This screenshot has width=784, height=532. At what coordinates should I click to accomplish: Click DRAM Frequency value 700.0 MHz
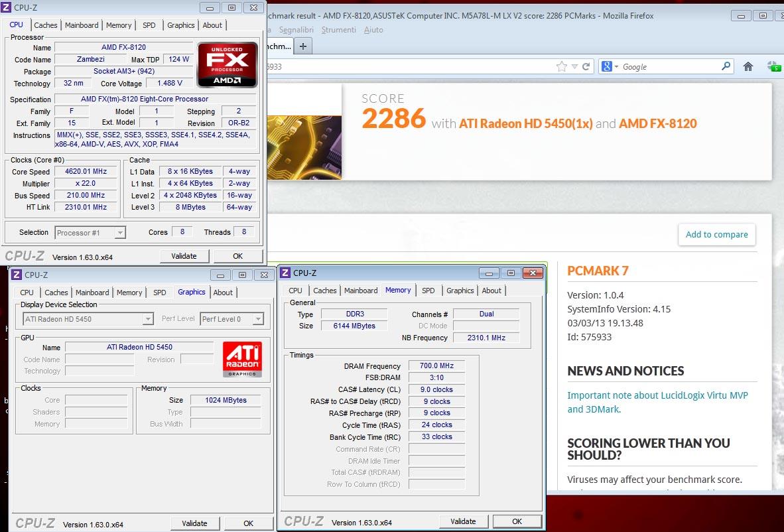pos(436,366)
